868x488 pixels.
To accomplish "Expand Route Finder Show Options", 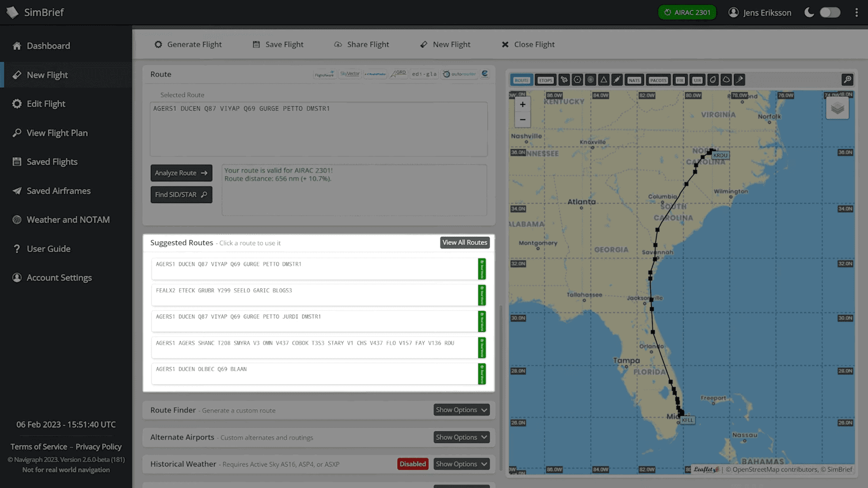I will pyautogui.click(x=461, y=410).
